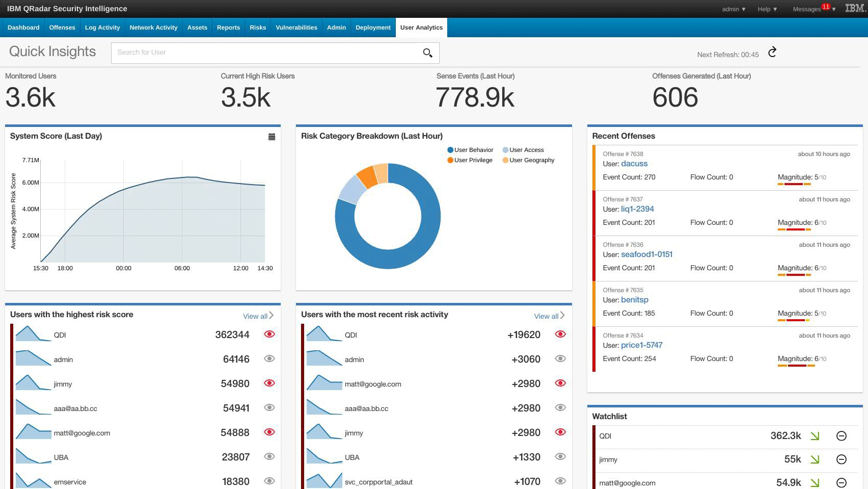Click the green trend arrow next to jimmy
868x489 pixels.
(x=816, y=459)
